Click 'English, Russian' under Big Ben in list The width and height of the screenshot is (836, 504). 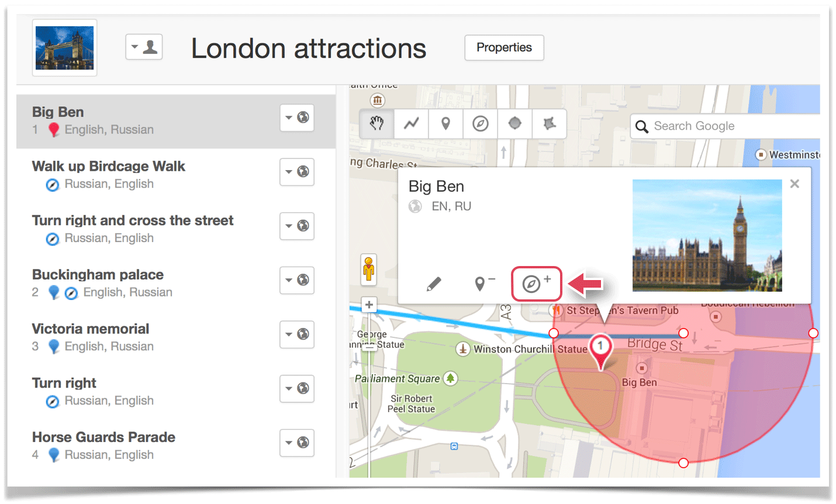tap(109, 130)
